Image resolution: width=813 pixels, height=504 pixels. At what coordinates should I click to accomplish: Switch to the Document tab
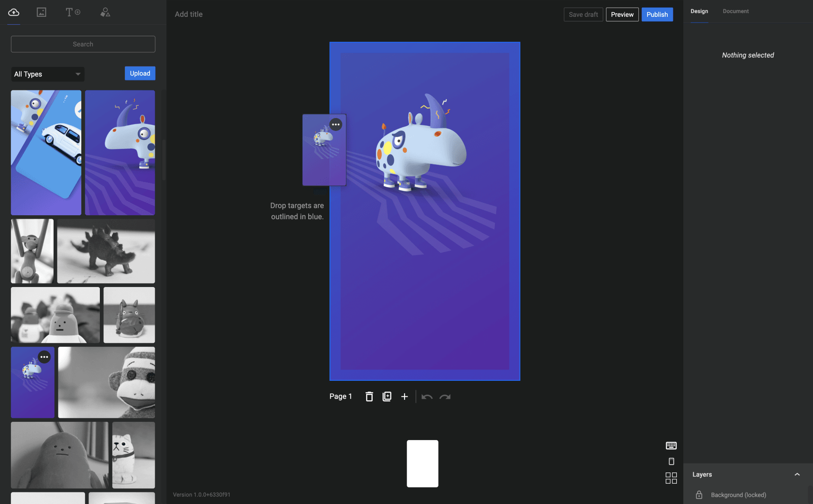[736, 11]
